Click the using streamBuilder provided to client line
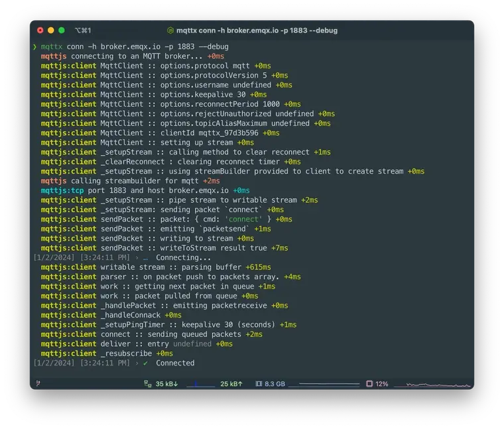 tap(232, 171)
